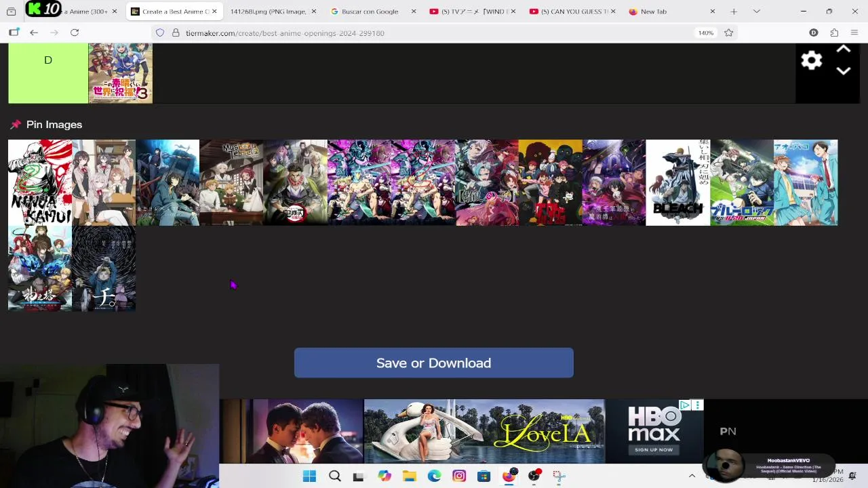
Task: Open the tier list settings gear
Action: point(811,60)
